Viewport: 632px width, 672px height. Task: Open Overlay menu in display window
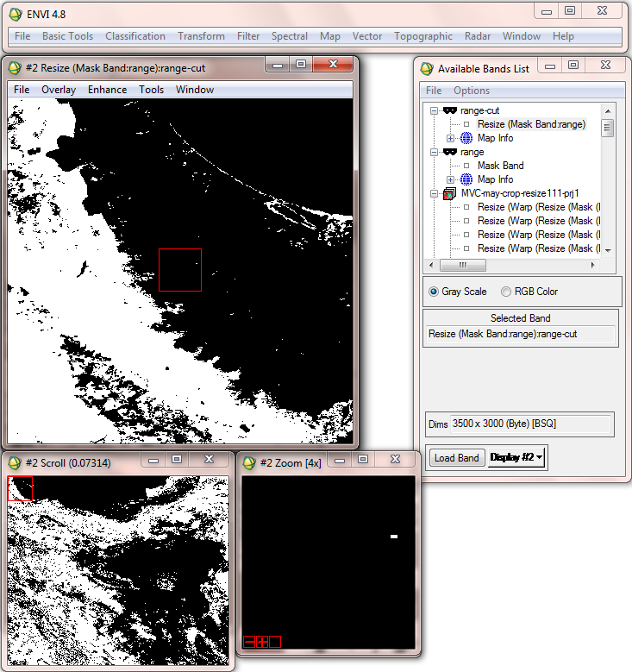59,90
